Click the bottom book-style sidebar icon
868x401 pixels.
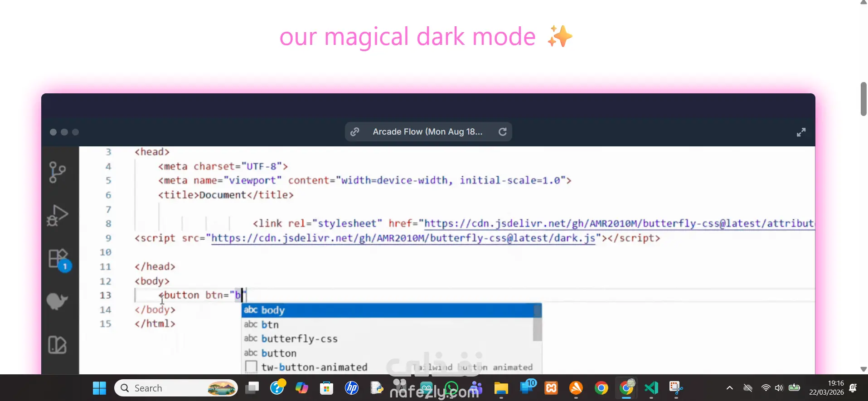click(57, 345)
